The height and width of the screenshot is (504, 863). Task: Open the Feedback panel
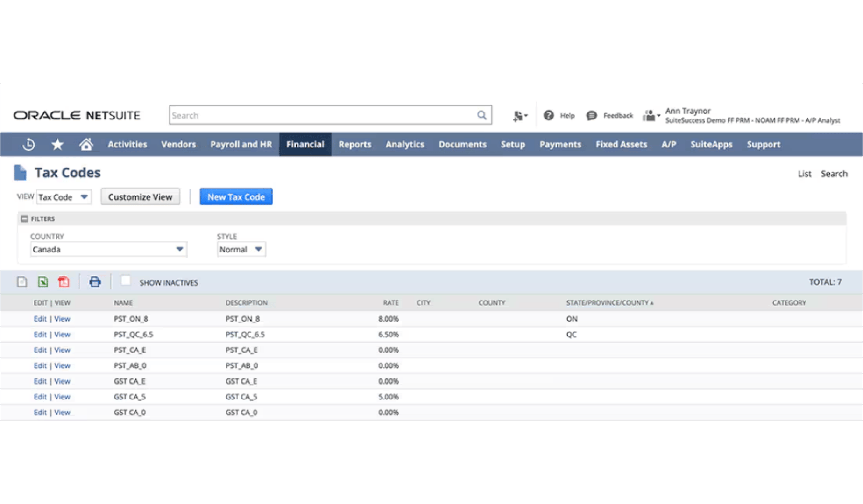[x=609, y=115]
